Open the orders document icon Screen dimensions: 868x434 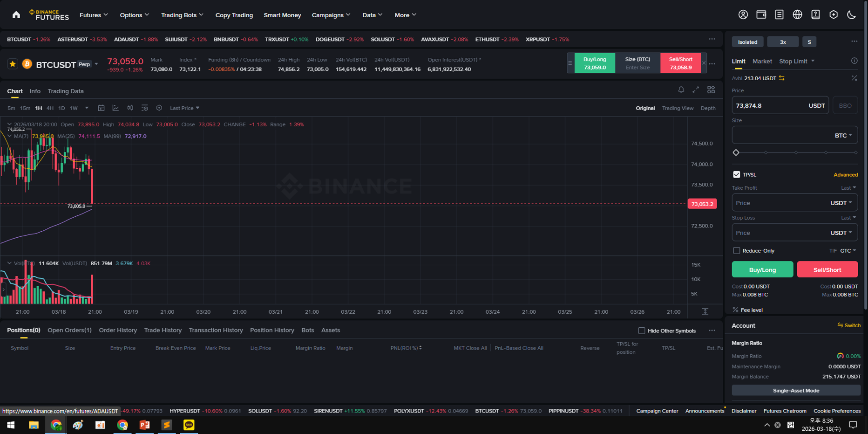pos(780,15)
